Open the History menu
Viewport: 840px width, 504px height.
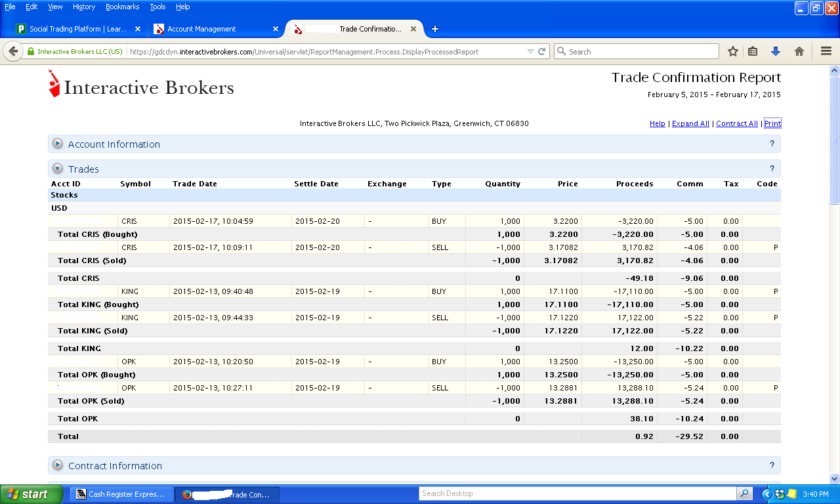tap(84, 7)
